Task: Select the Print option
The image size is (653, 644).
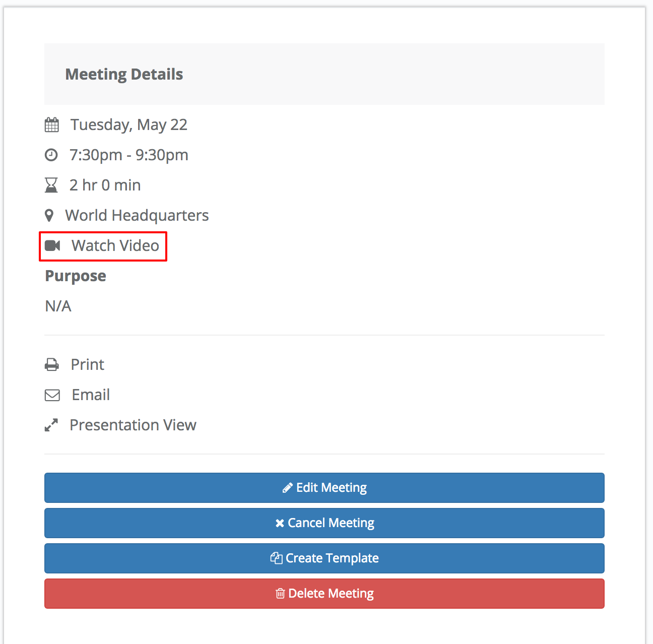Action: coord(87,364)
